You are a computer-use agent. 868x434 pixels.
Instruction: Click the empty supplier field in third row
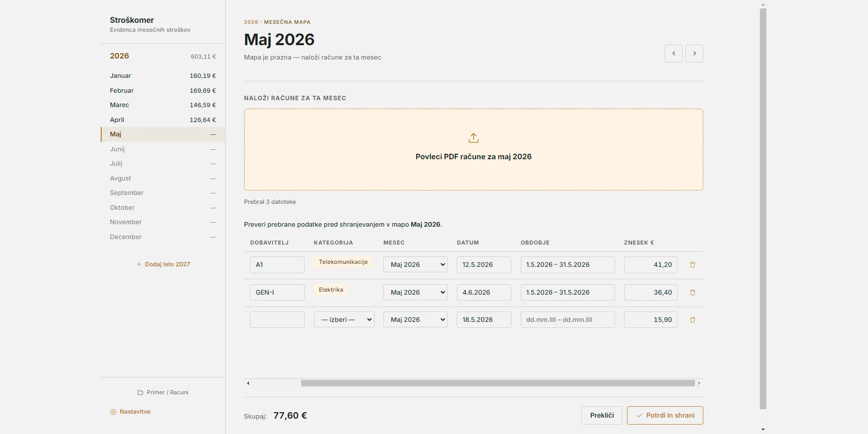tap(277, 320)
